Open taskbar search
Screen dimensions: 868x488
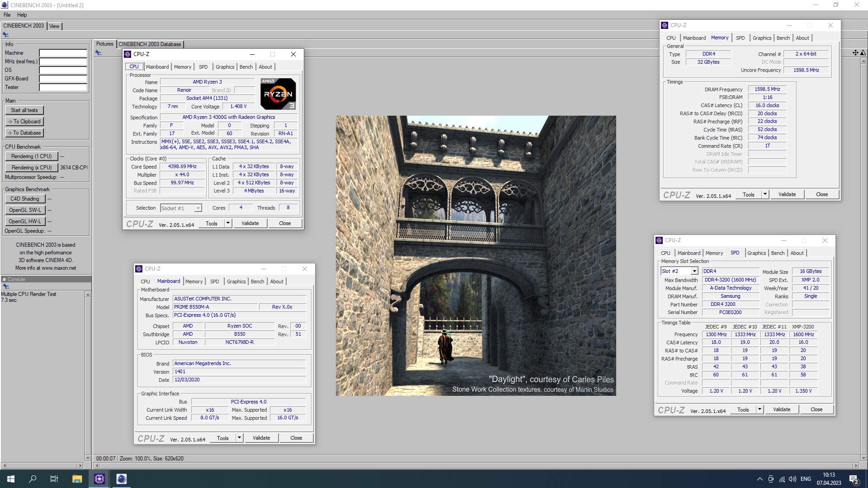point(33,479)
